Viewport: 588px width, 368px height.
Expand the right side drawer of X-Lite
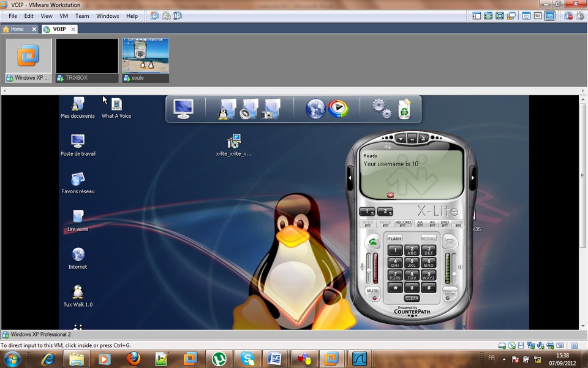(x=472, y=178)
